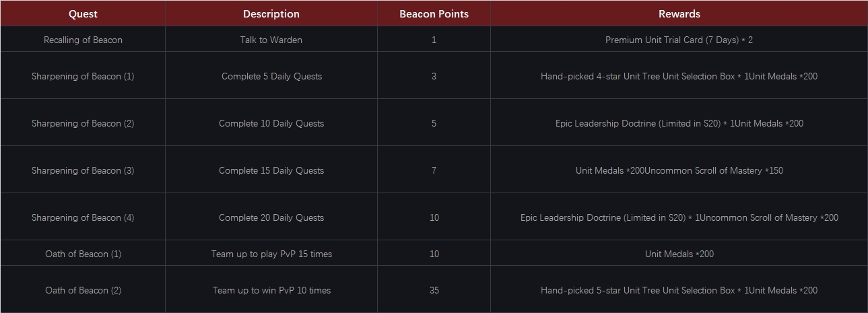
Task: Click the Description column header
Action: (x=271, y=13)
